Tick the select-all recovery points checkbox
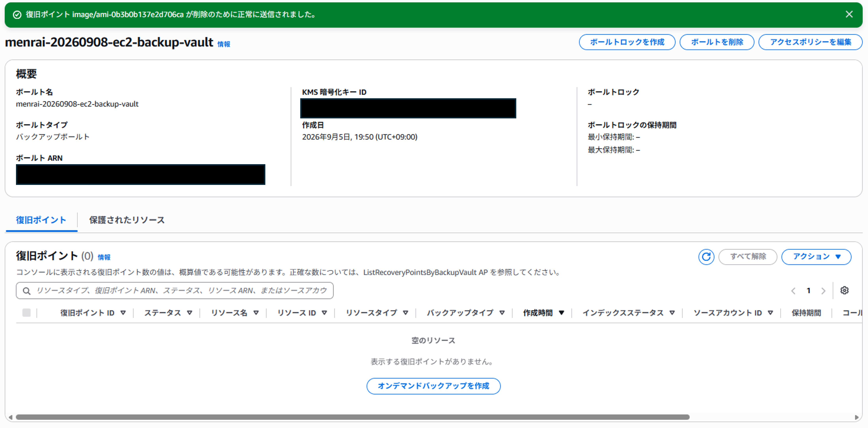This screenshot has width=868, height=428. pyautogui.click(x=26, y=313)
